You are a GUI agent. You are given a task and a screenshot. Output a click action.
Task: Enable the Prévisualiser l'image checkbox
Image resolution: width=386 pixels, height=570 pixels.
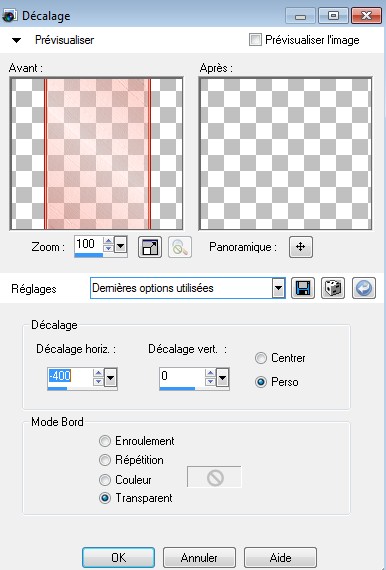pos(255,40)
